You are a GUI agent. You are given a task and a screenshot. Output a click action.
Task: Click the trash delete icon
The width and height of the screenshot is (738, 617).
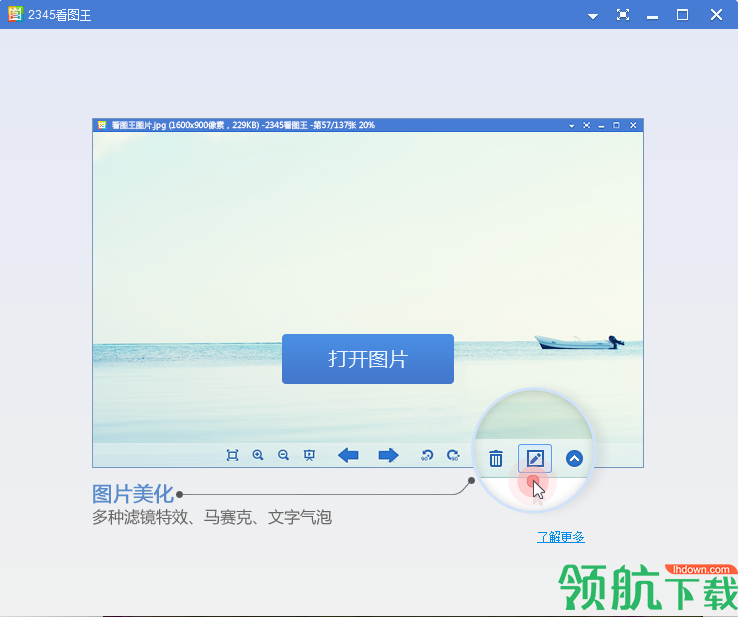pyautogui.click(x=496, y=458)
